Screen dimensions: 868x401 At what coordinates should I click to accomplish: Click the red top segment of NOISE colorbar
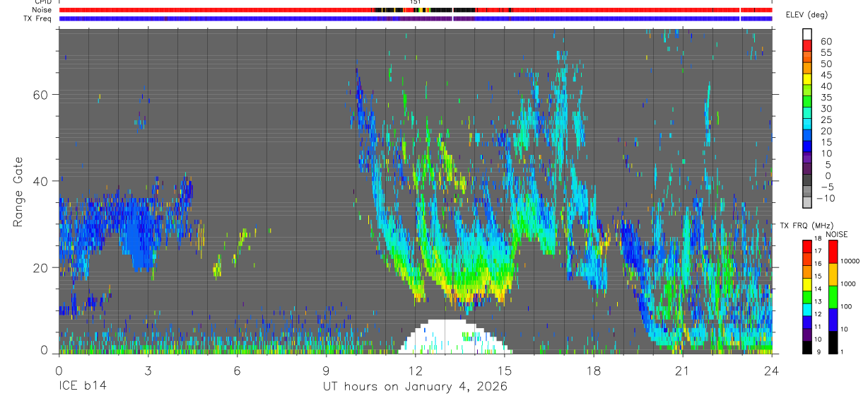point(833,252)
